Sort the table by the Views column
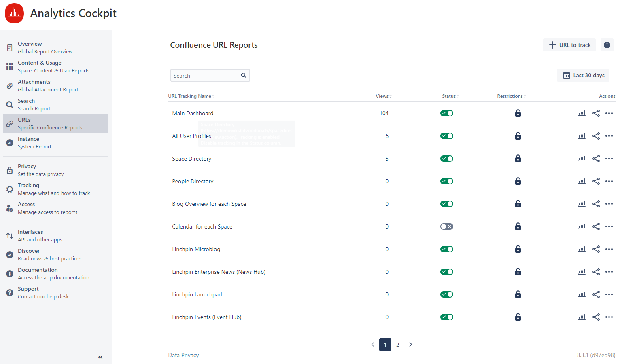The image size is (637, 364). coord(383,96)
